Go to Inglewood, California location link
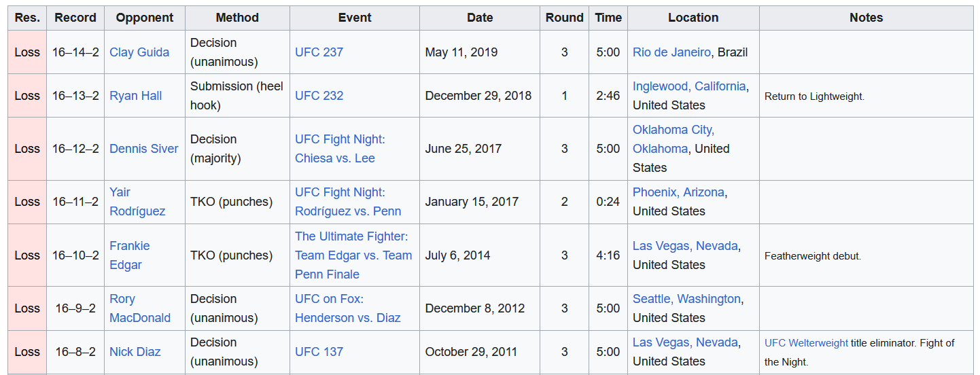 coord(689,86)
